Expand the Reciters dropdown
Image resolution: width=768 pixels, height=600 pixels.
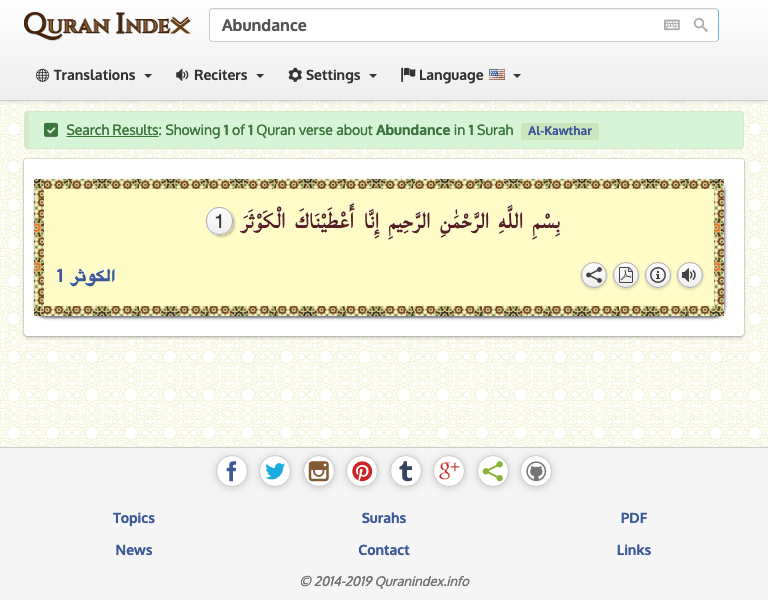pos(220,75)
